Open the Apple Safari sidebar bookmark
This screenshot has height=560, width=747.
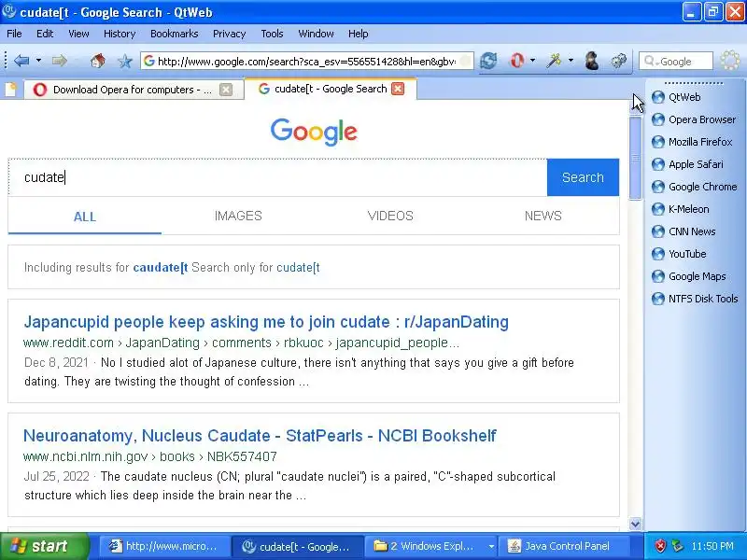688,164
